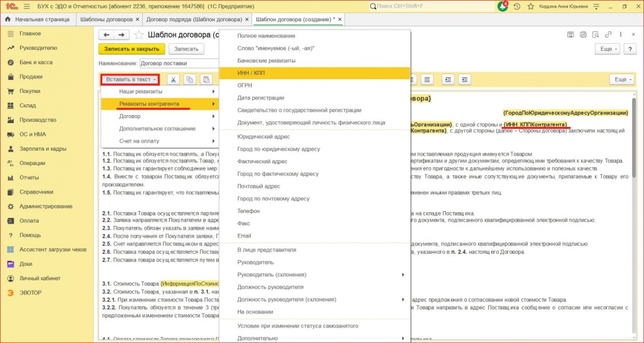Select Юридический адрес menu item
This screenshot has width=644, height=343.
pyautogui.click(x=315, y=136)
